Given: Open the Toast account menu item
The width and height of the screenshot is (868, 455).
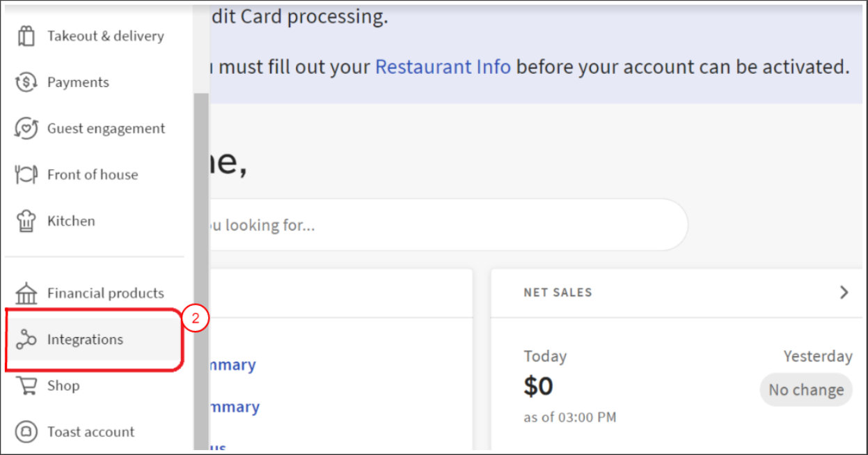Looking at the screenshot, I should pyautogui.click(x=90, y=432).
